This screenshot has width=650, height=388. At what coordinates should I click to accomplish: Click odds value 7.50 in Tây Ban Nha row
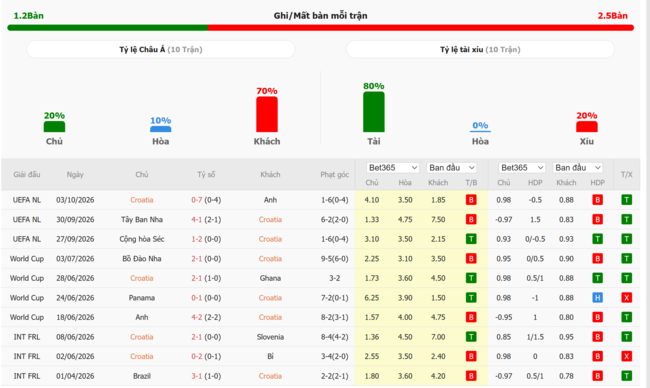[x=438, y=219]
